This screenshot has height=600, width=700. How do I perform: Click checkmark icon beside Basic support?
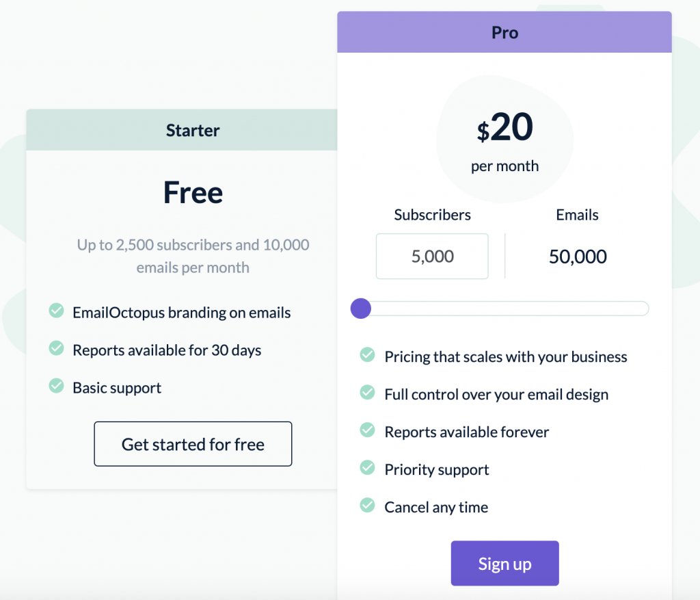(57, 387)
